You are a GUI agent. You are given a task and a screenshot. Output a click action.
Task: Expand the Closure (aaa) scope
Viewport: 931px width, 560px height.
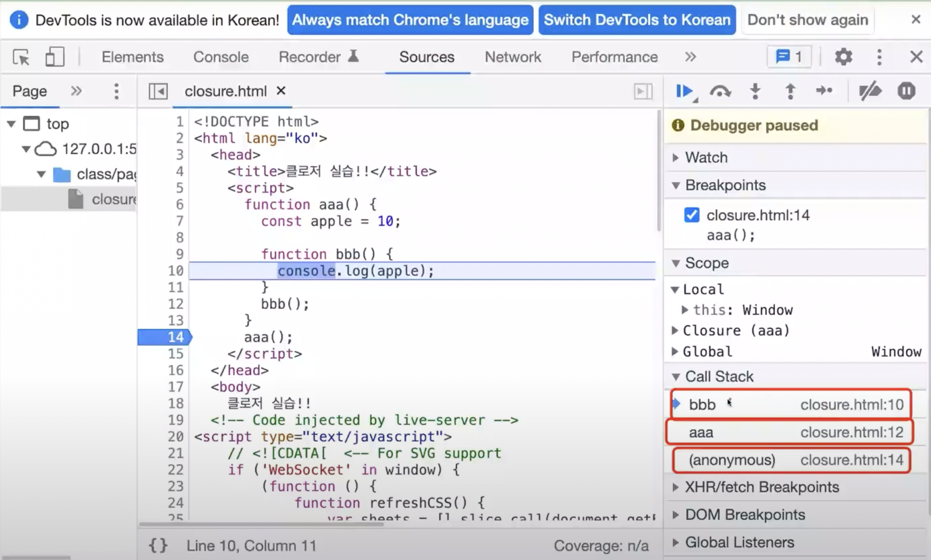coord(675,330)
